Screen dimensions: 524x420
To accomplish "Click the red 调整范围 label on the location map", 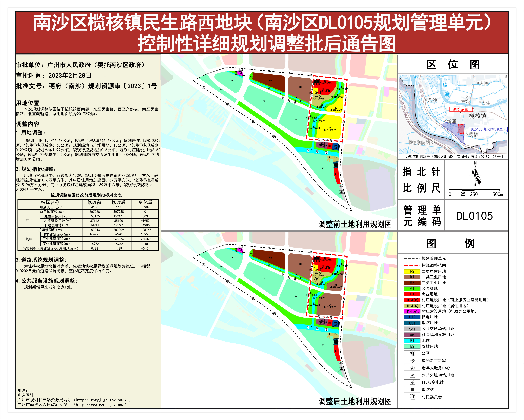I will (461, 109).
